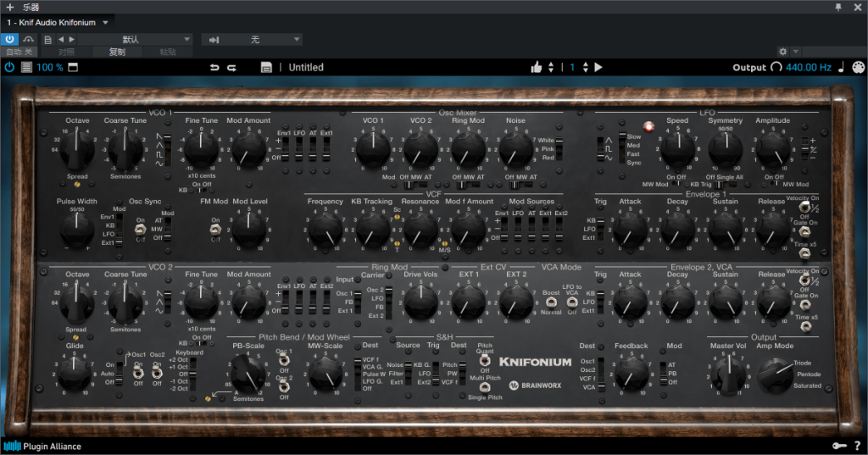Click the Plugin Alliance logo
868x455 pixels.
42,447
